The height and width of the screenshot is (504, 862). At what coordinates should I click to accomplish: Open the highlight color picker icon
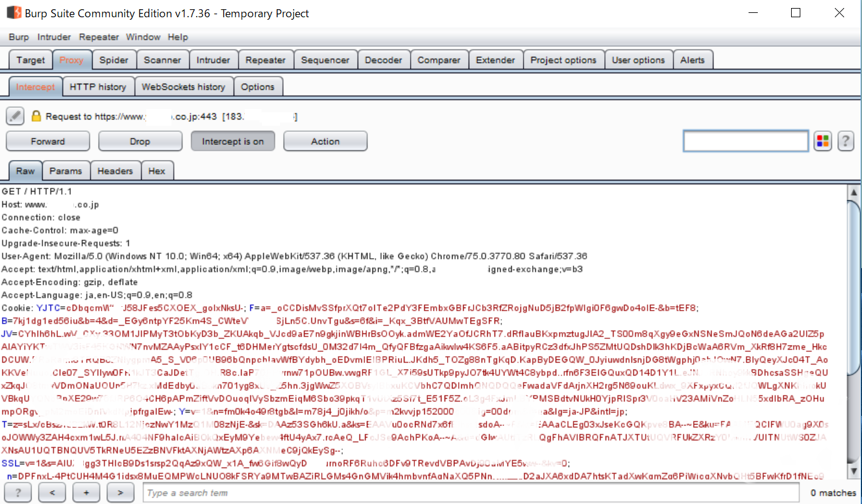tap(823, 141)
